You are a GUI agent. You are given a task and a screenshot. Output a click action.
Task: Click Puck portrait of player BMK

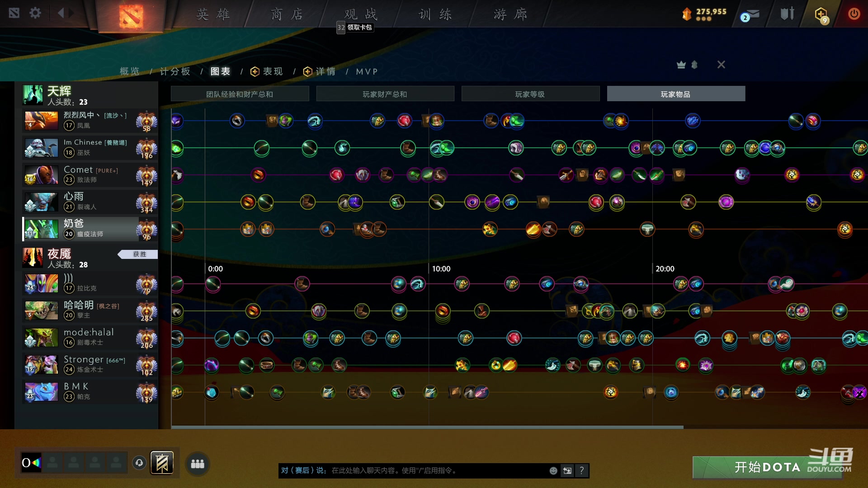[x=41, y=392]
